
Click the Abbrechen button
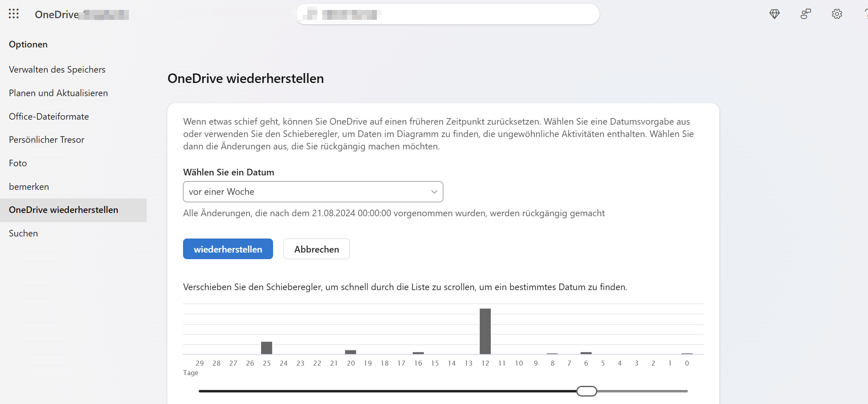[316, 249]
